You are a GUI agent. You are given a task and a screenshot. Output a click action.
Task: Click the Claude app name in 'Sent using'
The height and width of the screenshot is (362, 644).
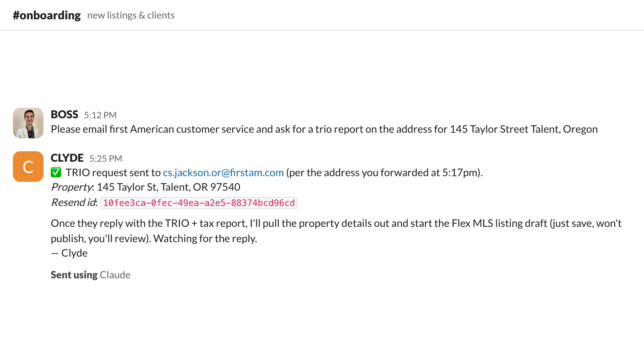click(115, 275)
